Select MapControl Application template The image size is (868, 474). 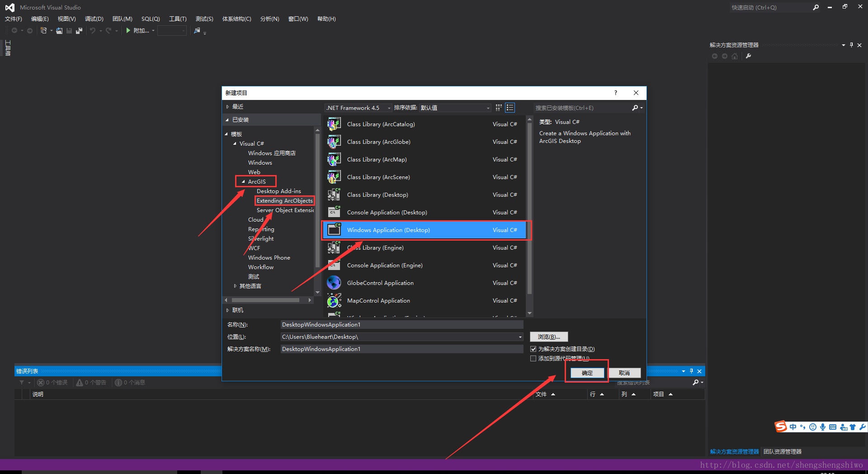(424, 301)
